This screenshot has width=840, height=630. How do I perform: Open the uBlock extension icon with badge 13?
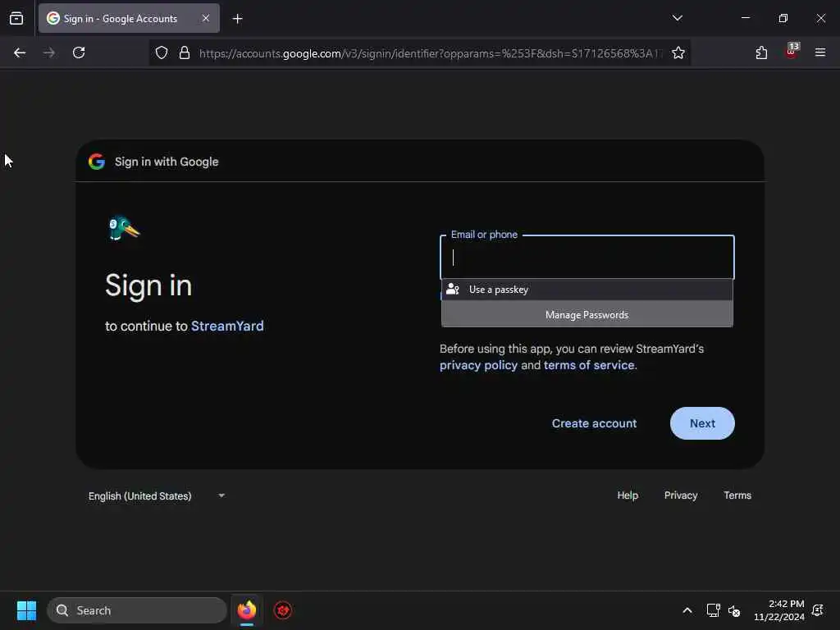point(792,52)
